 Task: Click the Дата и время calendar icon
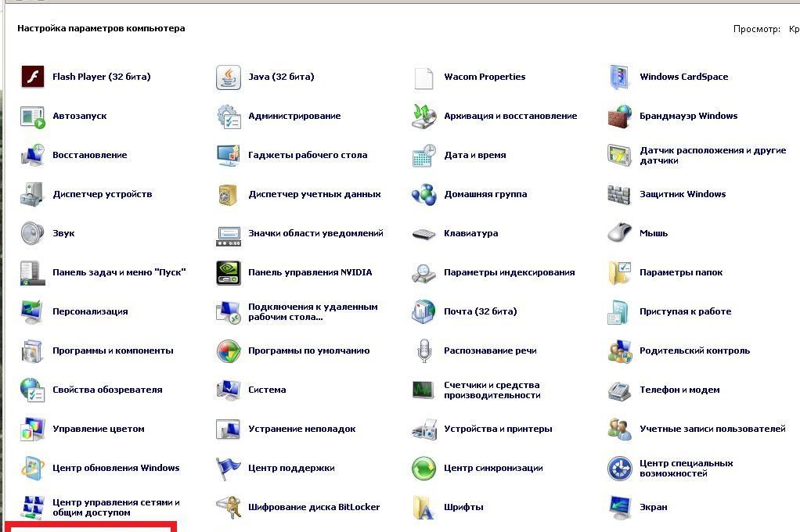[x=424, y=155]
